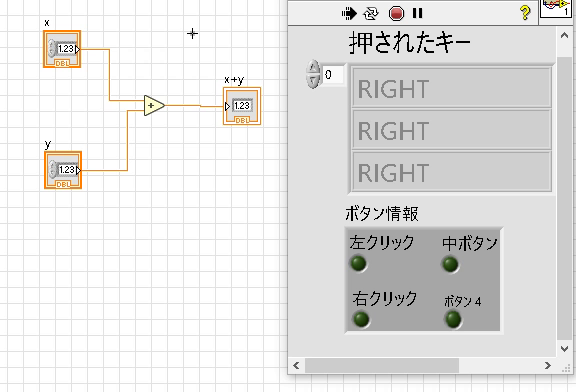
Task: Click the first RIGHT array element
Action: 451,88
